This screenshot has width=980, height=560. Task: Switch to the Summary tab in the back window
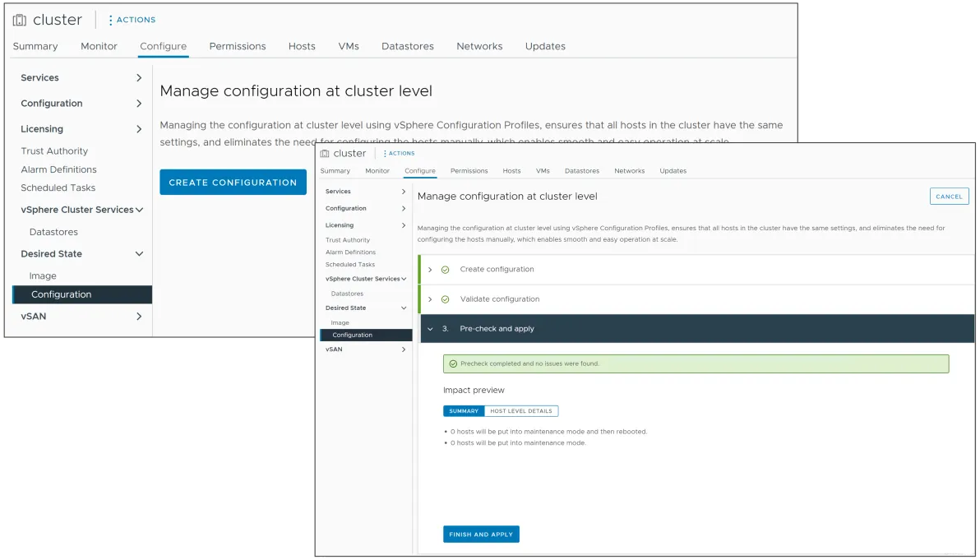(35, 46)
